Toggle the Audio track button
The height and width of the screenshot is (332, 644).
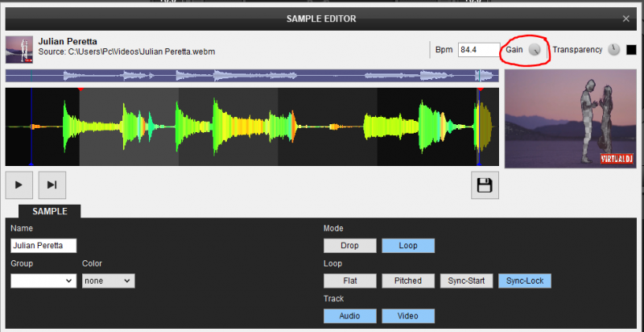[x=350, y=316]
